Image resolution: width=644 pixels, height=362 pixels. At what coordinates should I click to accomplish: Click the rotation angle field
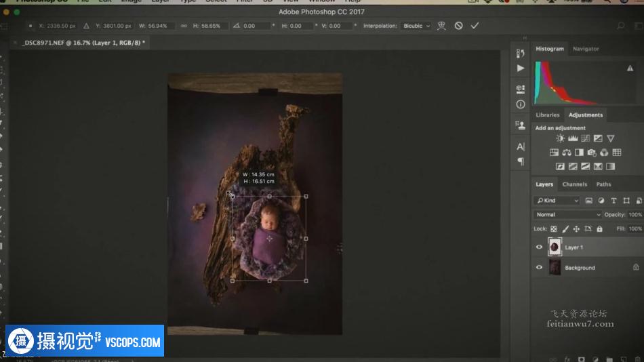tap(257, 26)
